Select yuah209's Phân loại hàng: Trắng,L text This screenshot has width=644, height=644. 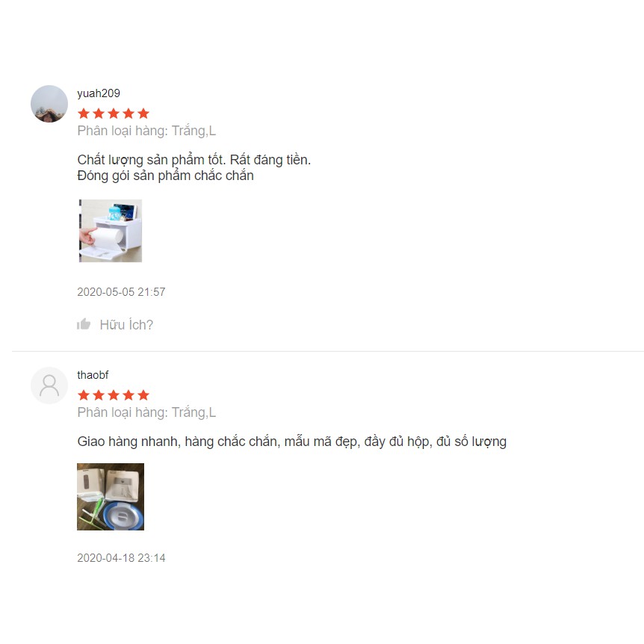pyautogui.click(x=146, y=131)
